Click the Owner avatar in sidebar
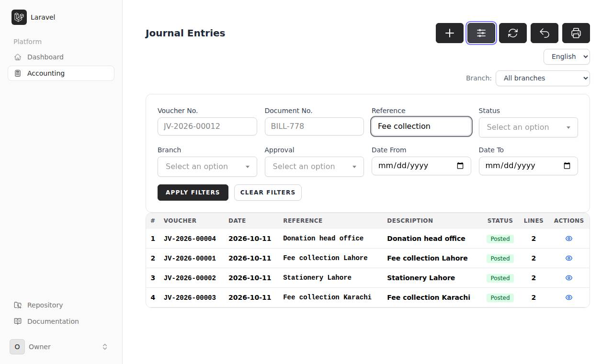 tap(17, 347)
